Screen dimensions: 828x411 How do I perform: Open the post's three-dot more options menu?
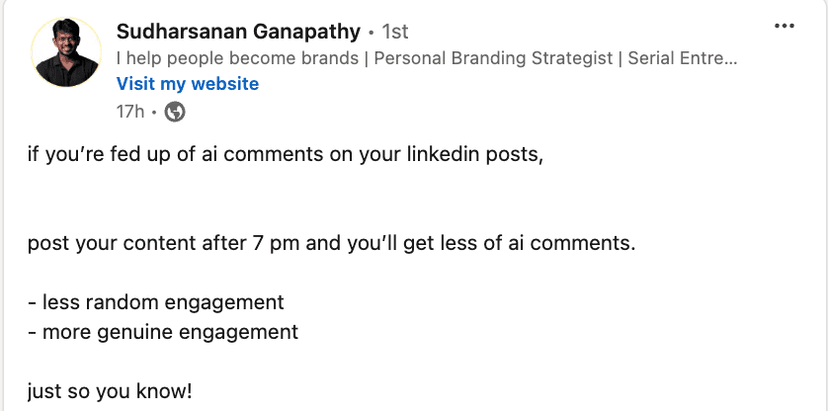(785, 26)
